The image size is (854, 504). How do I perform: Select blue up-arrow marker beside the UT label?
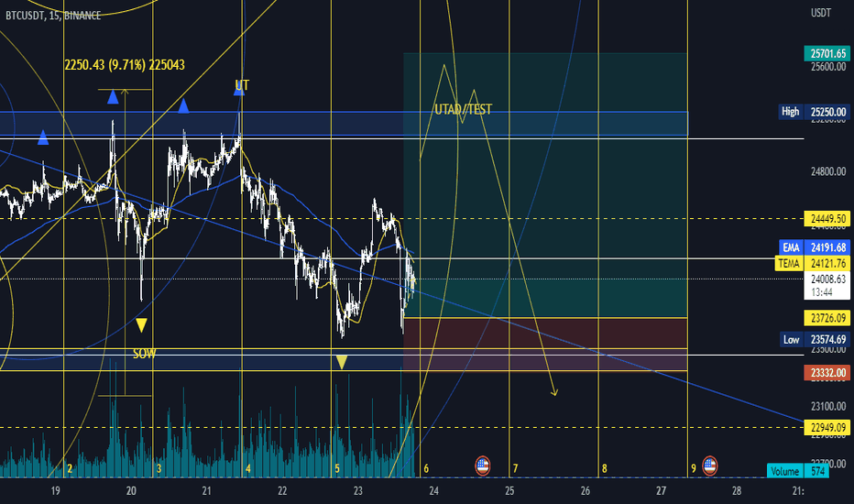click(238, 90)
